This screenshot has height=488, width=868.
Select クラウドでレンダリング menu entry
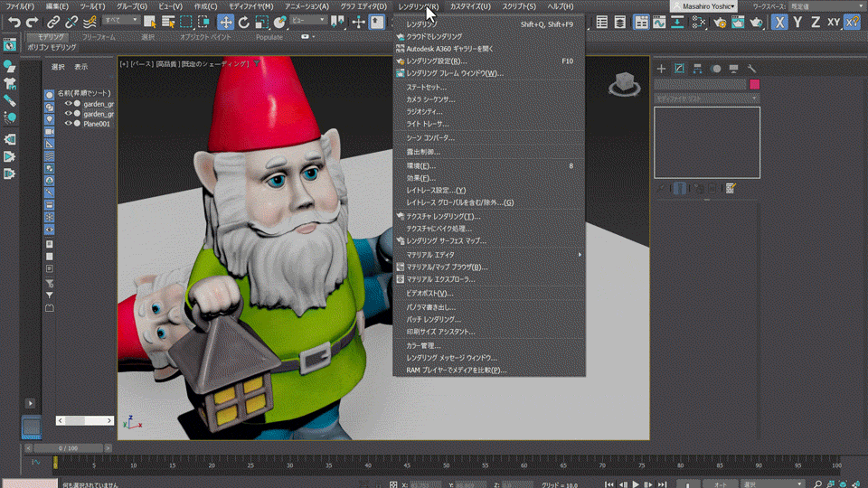pos(489,36)
